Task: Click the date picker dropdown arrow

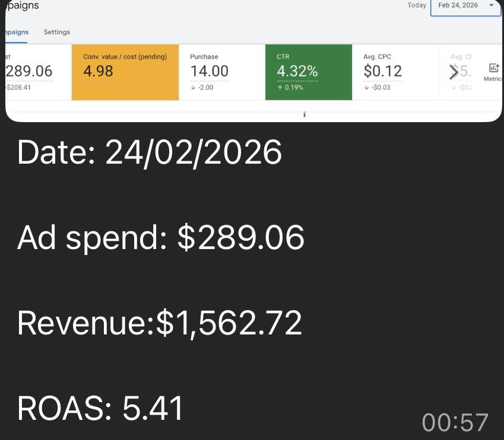Action: coord(490,5)
